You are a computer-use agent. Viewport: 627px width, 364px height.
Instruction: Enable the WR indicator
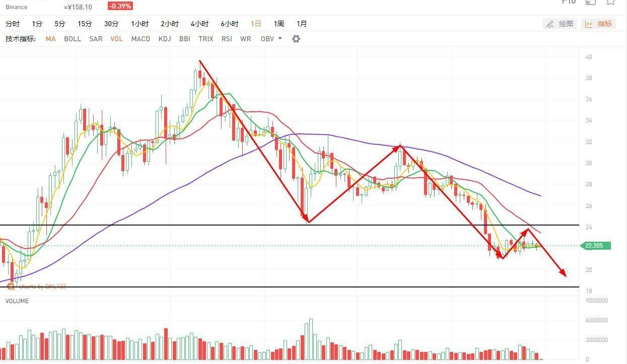point(246,39)
